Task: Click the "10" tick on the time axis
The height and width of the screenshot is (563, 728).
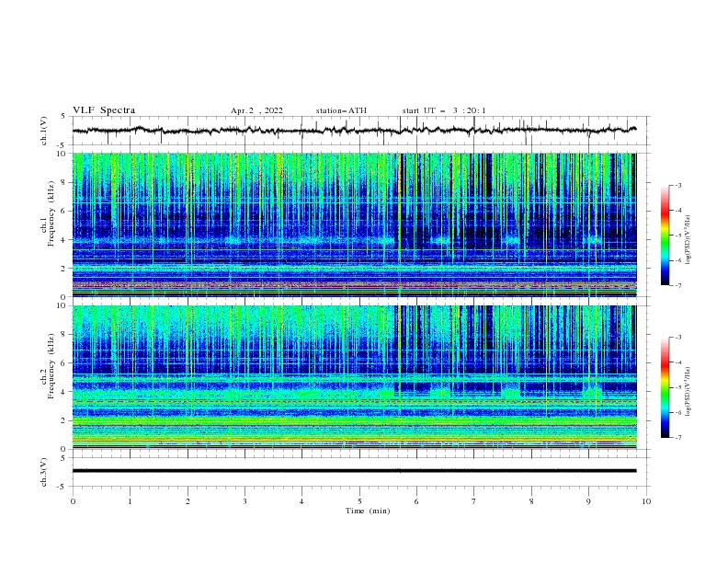Action: (646, 501)
